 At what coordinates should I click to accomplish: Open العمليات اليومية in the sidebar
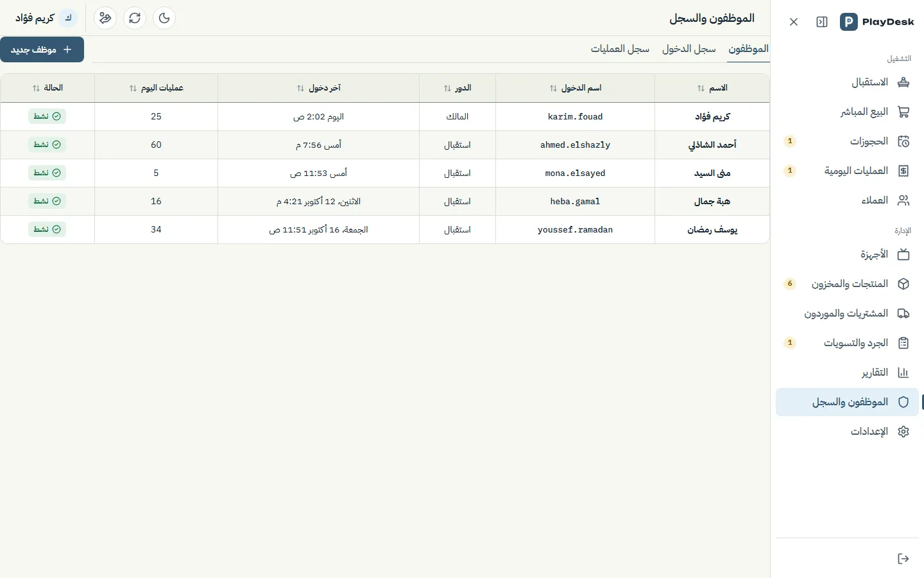coord(847,171)
